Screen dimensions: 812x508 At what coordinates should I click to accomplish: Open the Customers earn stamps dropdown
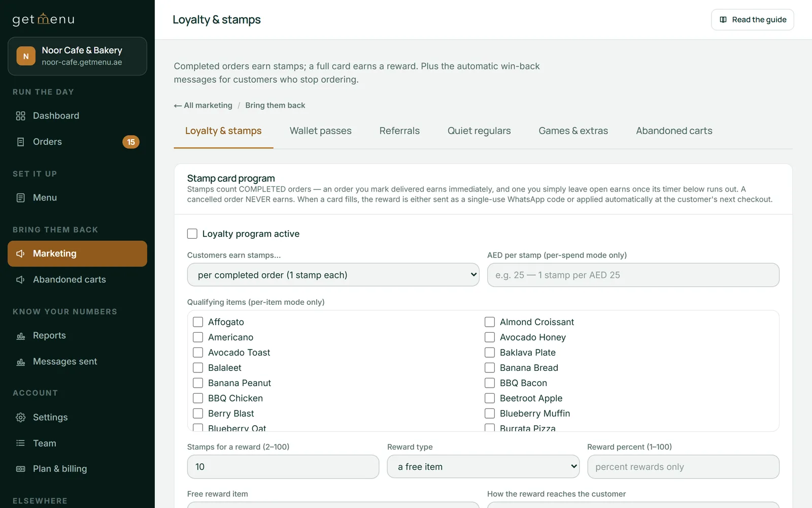coord(333,275)
